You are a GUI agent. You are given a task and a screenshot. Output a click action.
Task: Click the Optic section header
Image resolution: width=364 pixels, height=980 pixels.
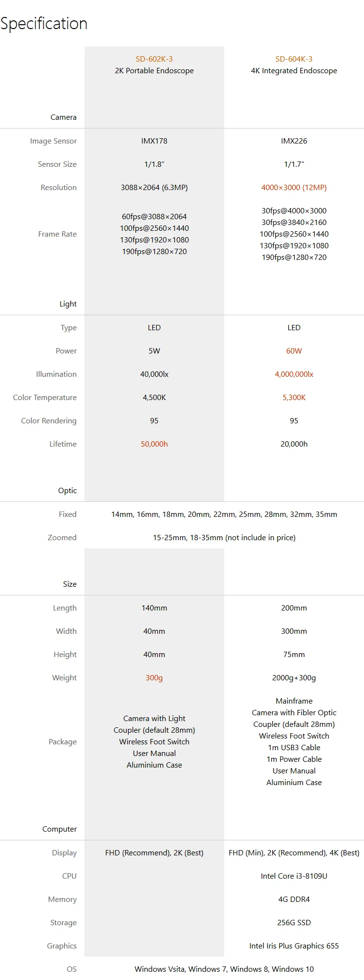(x=67, y=491)
